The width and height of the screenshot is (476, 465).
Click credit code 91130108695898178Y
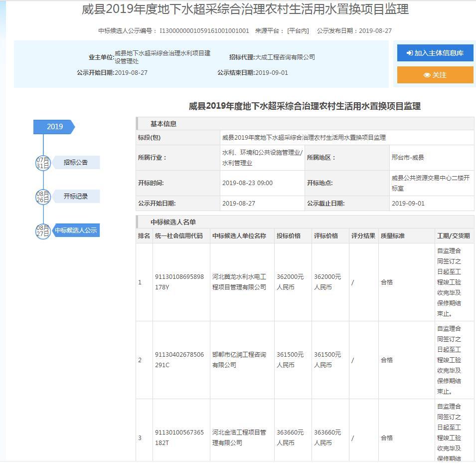(179, 282)
